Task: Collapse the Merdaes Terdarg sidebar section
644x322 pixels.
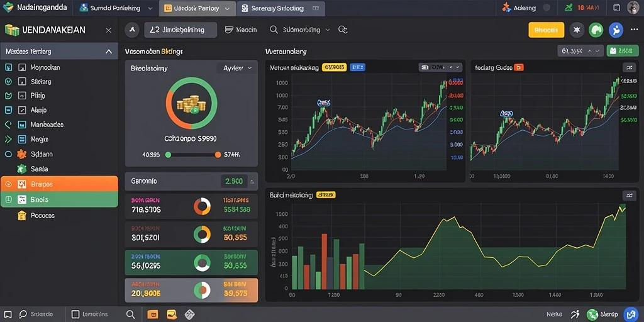Action: pyautogui.click(x=108, y=52)
